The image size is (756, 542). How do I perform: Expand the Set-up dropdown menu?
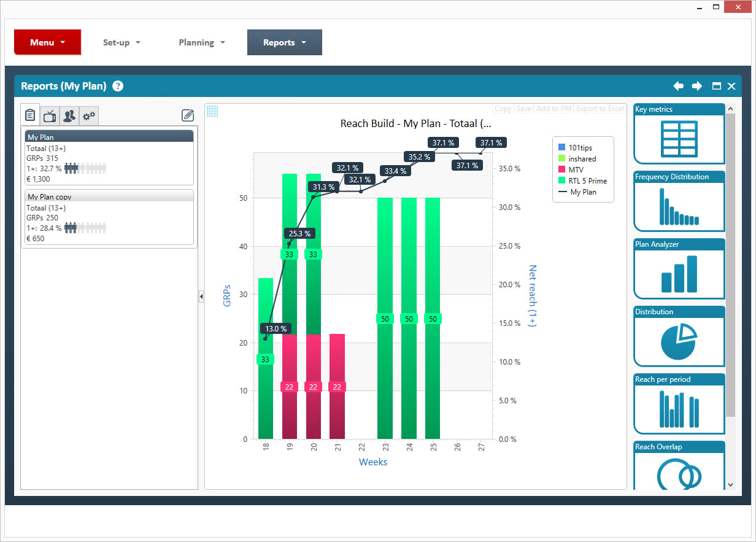coord(121,42)
